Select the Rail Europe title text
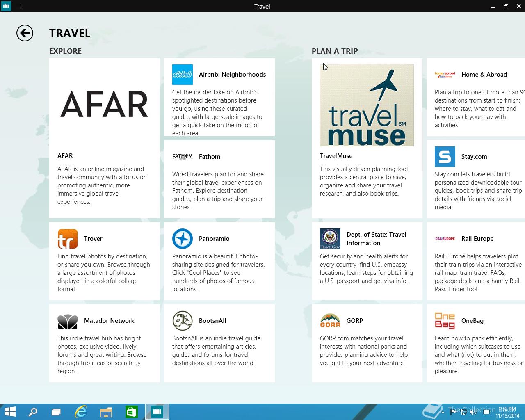Viewport: 525px width, 420px height. pyautogui.click(x=477, y=239)
